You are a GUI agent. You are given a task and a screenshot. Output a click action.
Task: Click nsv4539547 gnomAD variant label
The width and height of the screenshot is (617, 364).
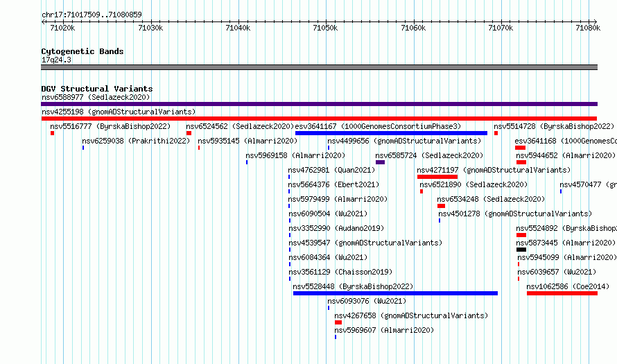point(365,243)
